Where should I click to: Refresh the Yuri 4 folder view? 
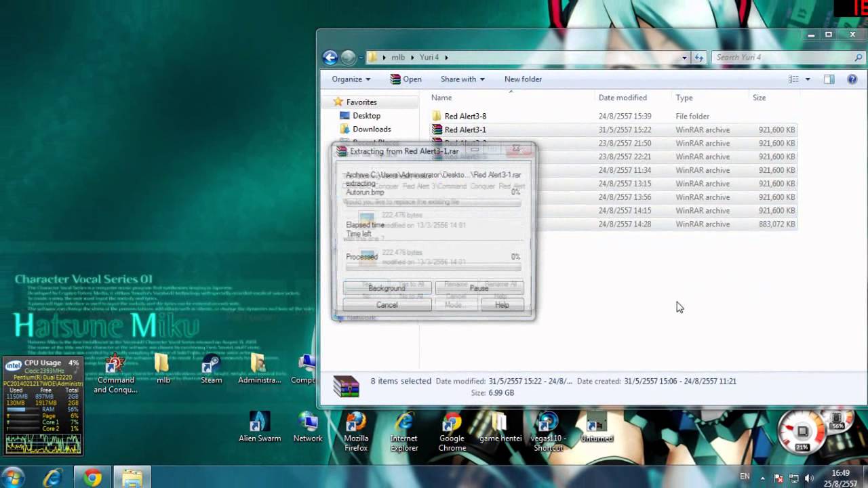[699, 58]
